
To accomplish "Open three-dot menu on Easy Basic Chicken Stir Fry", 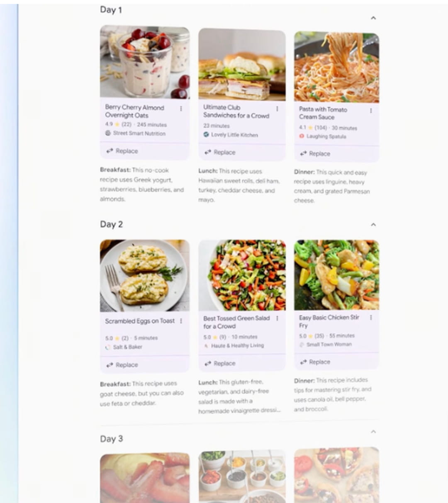I will tap(371, 318).
